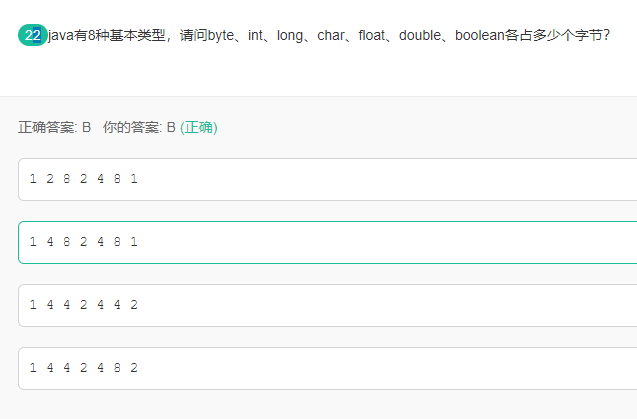637x419 pixels.
Task: Click the "你的答案: B" text
Action: click(139, 128)
